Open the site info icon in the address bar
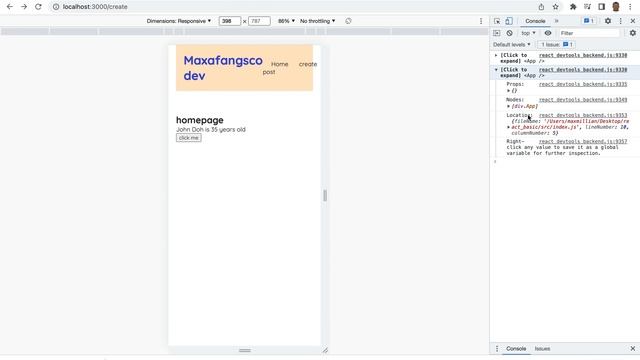Image resolution: width=640 pixels, height=360 pixels. [x=56, y=7]
